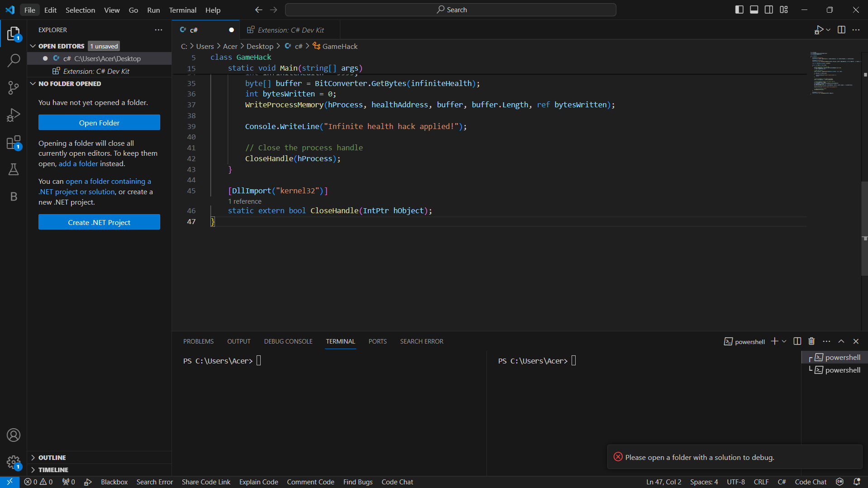The image size is (868, 488).
Task: Toggle the primary side bar visibility
Action: [739, 10]
